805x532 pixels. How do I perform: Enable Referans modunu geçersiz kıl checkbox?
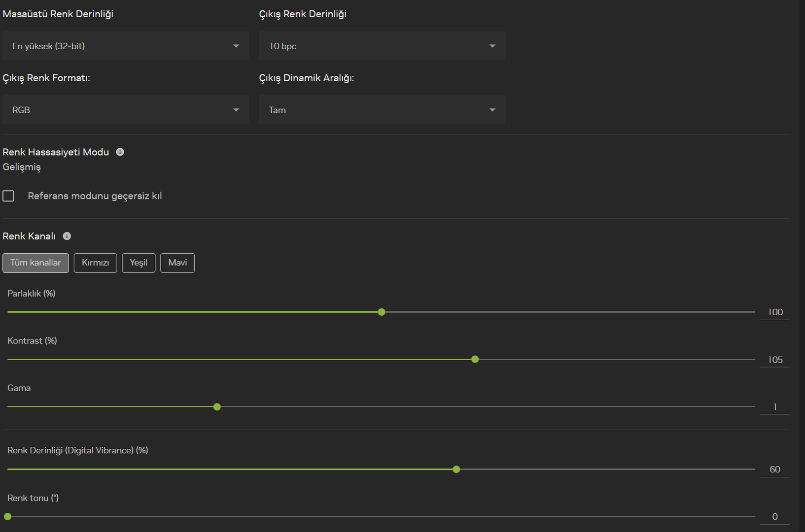click(x=8, y=196)
